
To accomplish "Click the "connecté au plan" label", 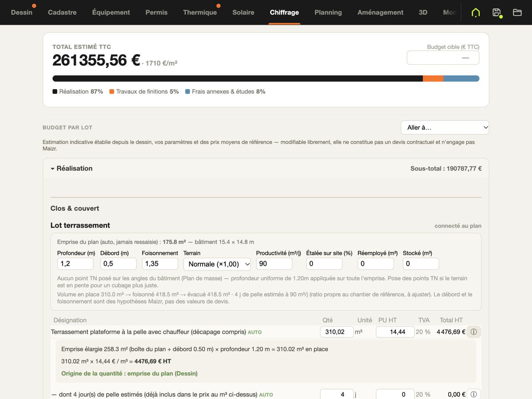I will pyautogui.click(x=458, y=226).
